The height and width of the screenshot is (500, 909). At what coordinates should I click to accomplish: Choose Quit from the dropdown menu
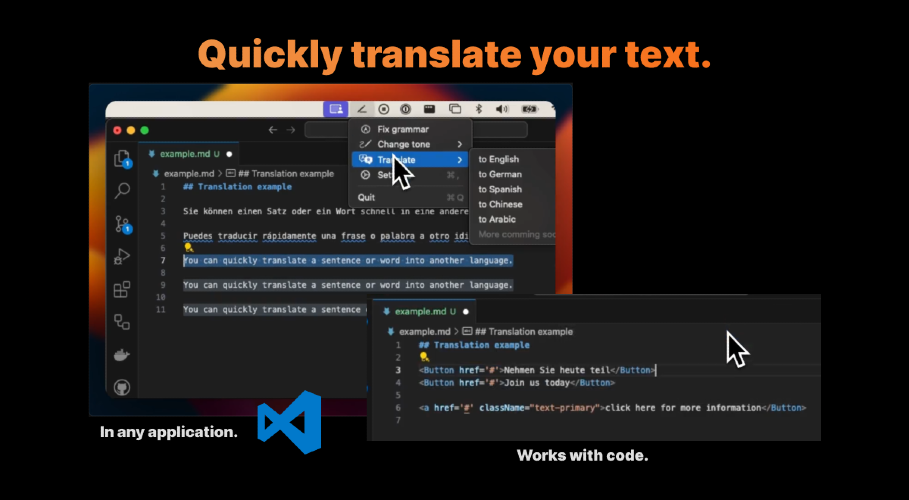(x=410, y=197)
